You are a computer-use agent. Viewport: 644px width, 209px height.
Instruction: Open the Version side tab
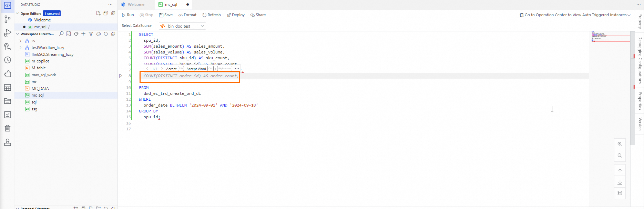click(640, 124)
